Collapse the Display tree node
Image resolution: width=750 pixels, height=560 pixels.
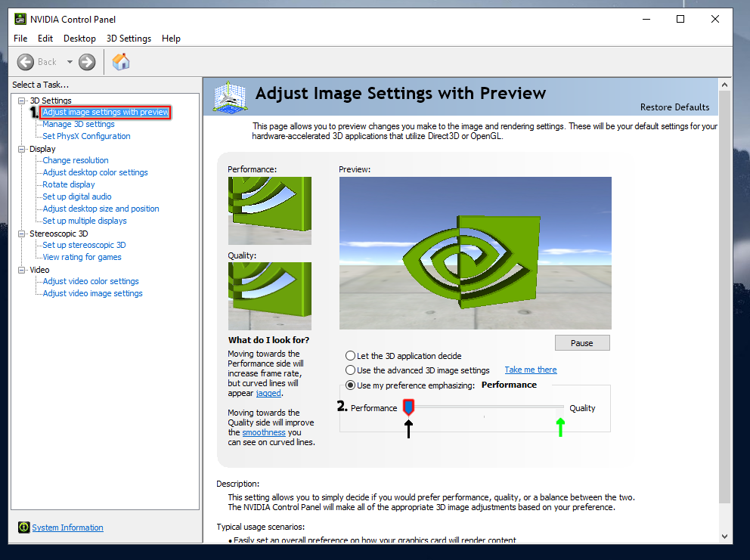coord(21,149)
